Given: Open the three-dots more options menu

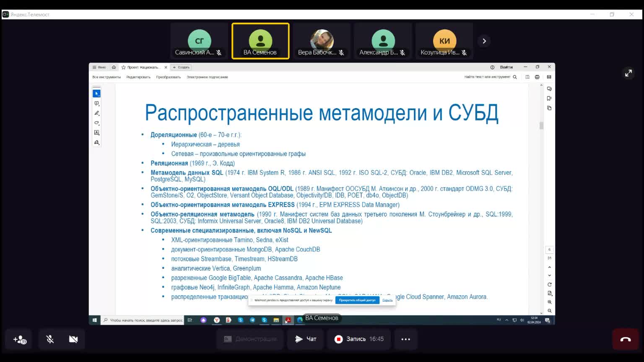Looking at the screenshot, I should [405, 339].
